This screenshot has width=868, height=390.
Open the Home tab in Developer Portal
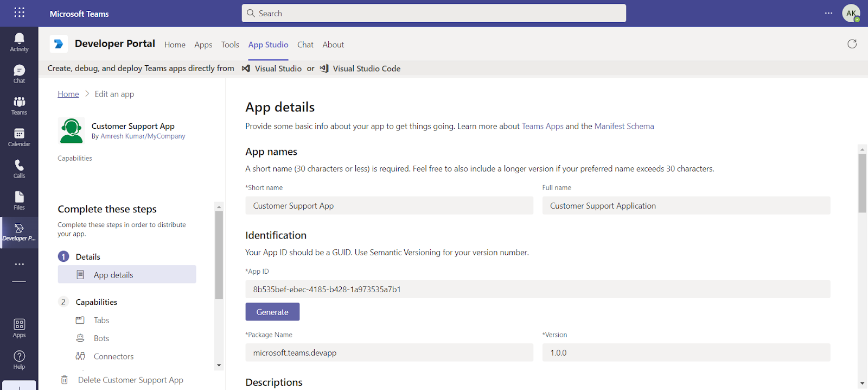pos(175,45)
